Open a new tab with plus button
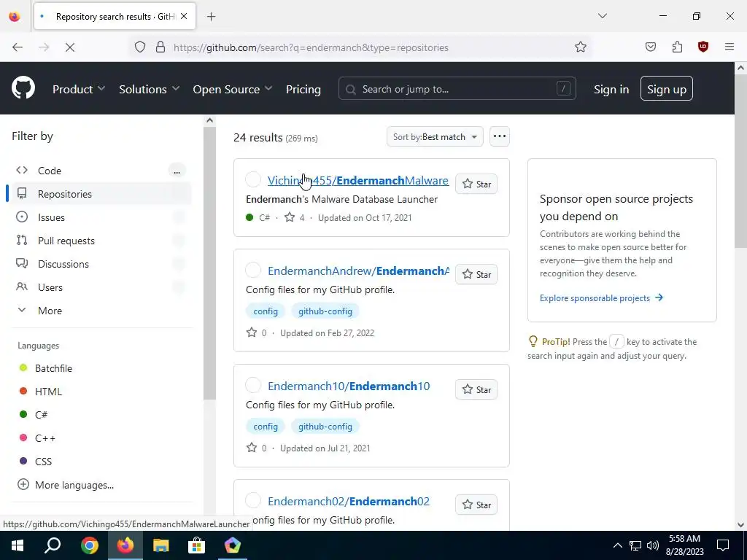 coord(211,17)
